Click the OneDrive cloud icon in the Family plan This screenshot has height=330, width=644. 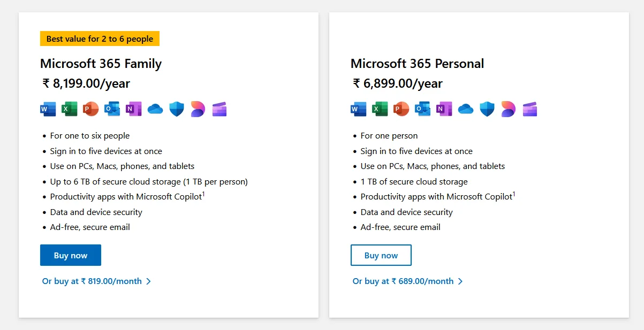click(155, 109)
